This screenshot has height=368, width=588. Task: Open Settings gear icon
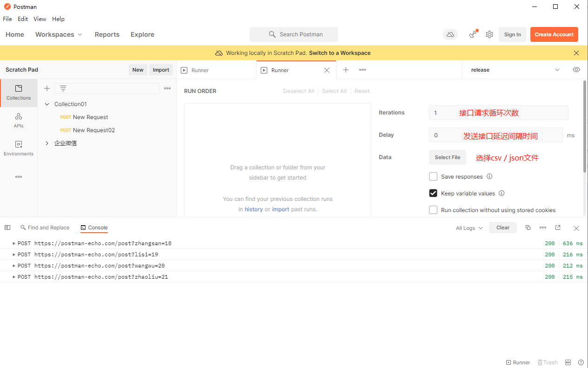[489, 34]
